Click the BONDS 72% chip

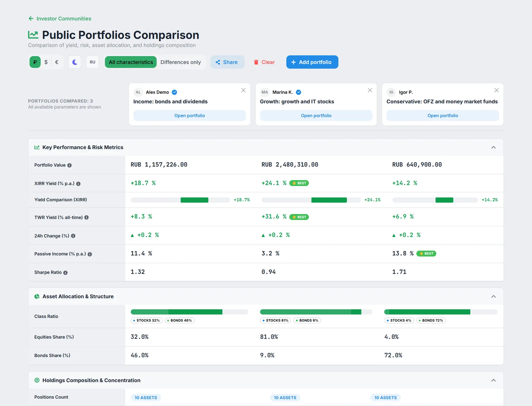[x=431, y=321]
